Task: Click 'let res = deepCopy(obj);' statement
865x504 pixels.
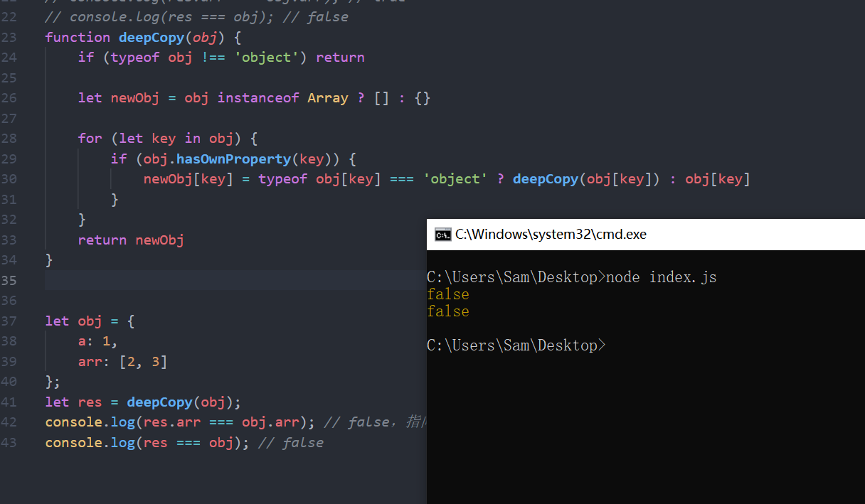Action: (143, 402)
